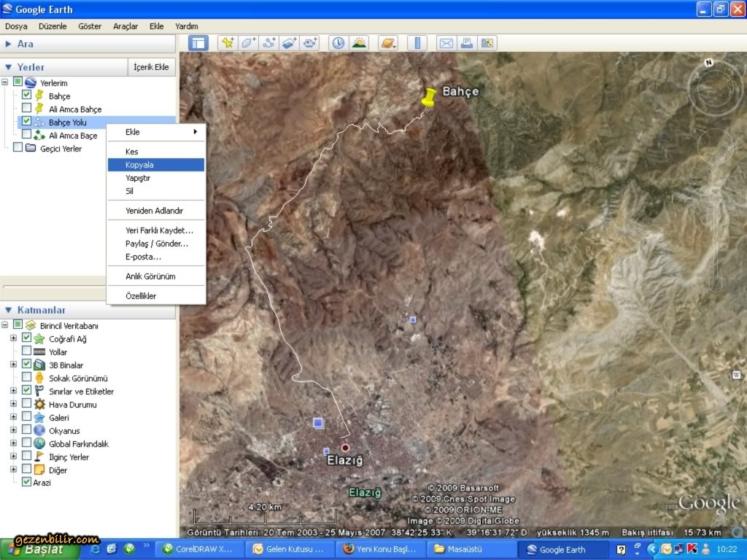Toggle the sunlight toolbar icon
Viewport: 747px width, 560px height.
pyautogui.click(x=359, y=43)
